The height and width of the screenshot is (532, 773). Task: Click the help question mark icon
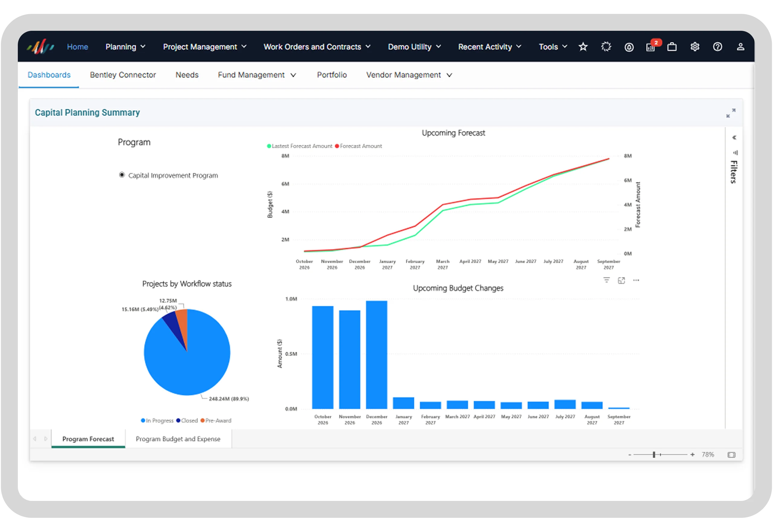(717, 47)
